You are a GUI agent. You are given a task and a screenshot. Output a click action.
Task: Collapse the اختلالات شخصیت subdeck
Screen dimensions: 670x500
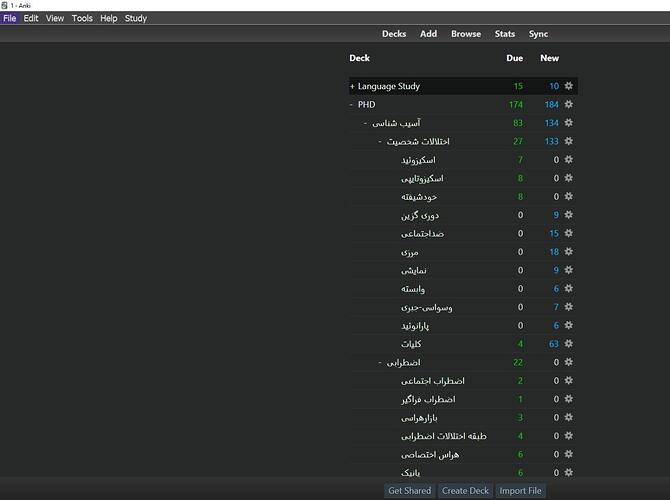tap(380, 141)
